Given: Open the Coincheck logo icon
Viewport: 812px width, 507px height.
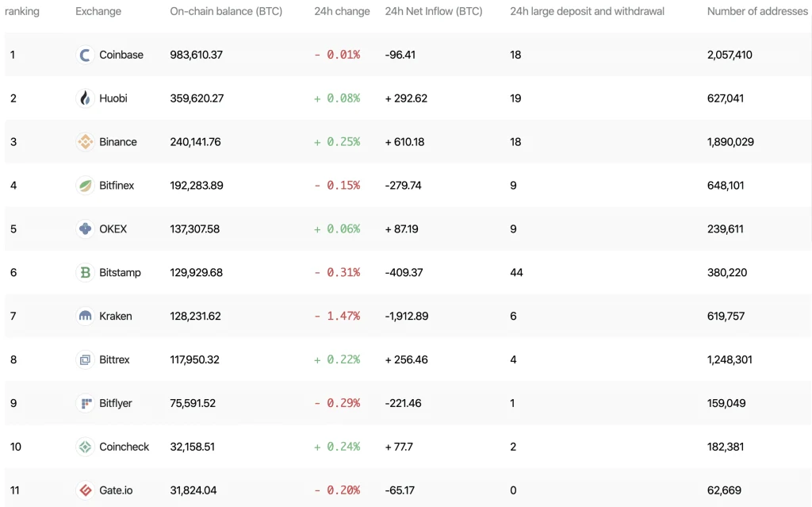Looking at the screenshot, I should click(85, 447).
